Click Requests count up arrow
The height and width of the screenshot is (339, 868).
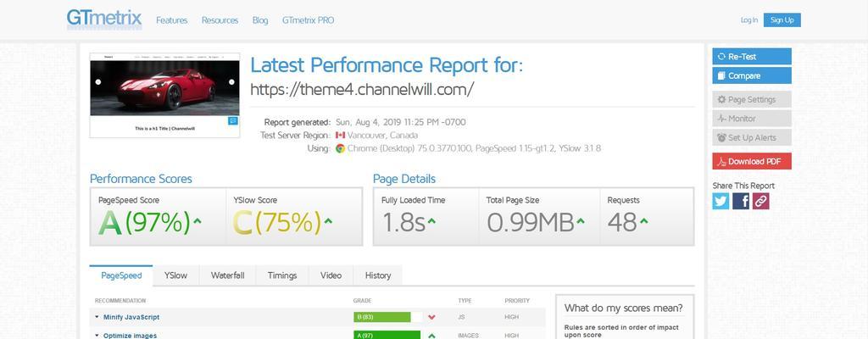pos(644,221)
